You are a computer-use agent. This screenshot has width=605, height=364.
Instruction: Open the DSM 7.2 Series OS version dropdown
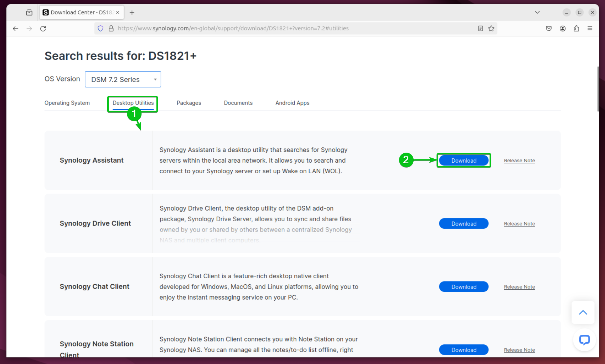(x=123, y=79)
